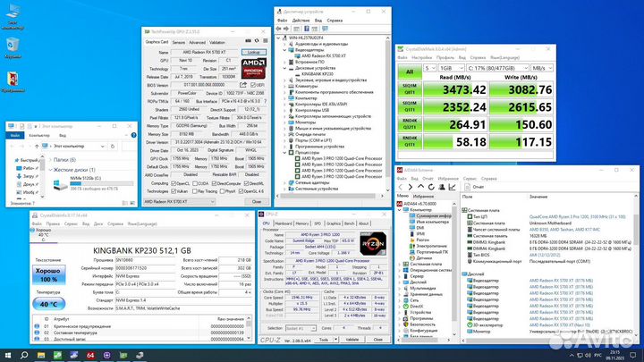Click the NVMe 512Gb (C:) drive icon
This screenshot has width=644, height=362.
click(x=61, y=185)
